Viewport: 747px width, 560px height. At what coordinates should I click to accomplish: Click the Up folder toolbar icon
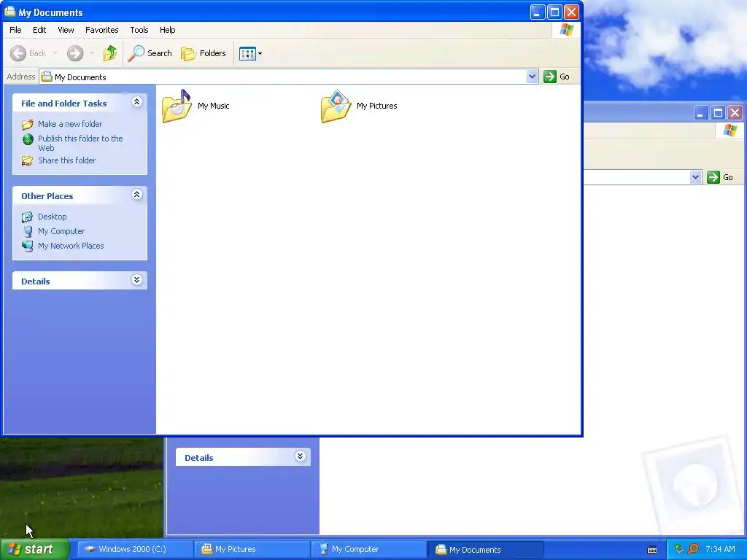click(x=110, y=52)
